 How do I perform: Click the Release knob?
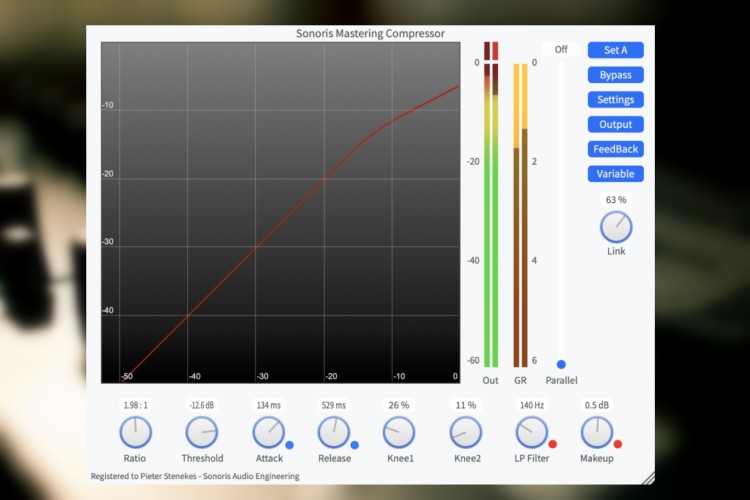(334, 432)
